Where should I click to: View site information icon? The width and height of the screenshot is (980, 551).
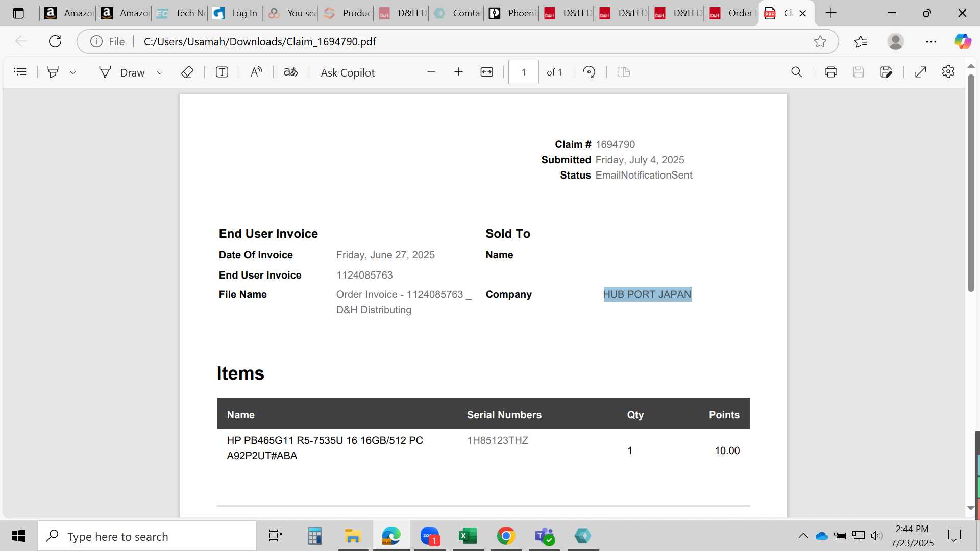(96, 41)
